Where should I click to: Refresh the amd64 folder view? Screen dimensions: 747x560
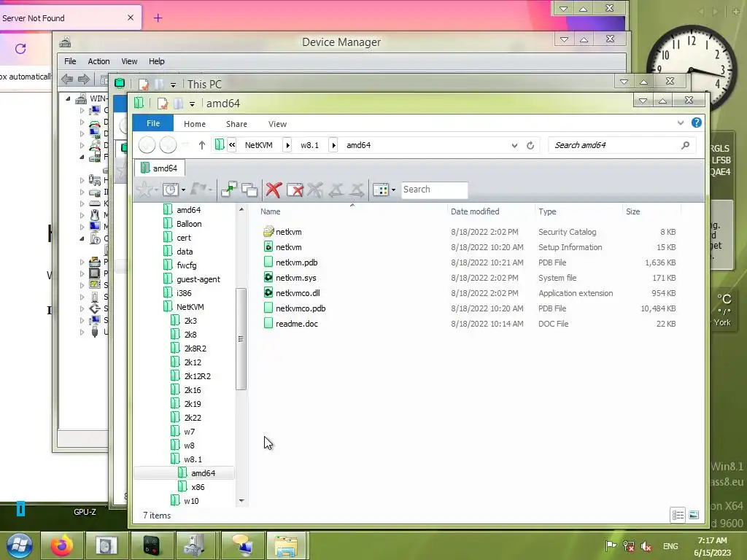(530, 145)
